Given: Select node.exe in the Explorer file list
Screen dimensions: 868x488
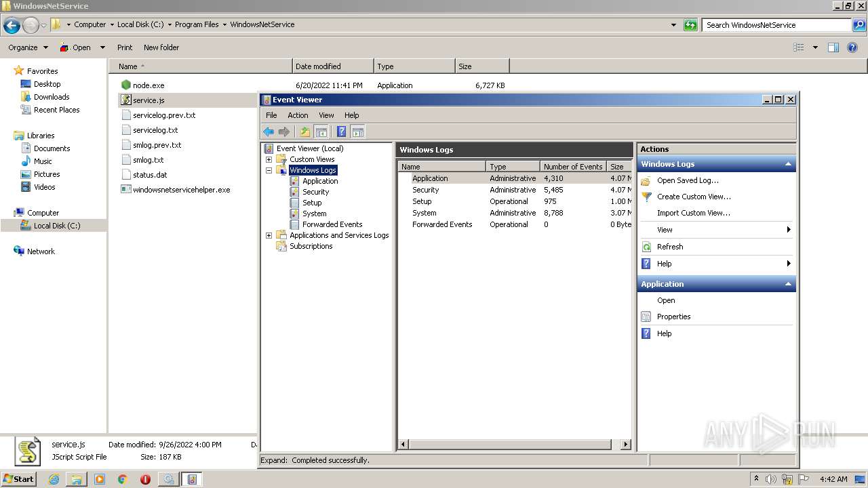Looking at the screenshot, I should coord(149,85).
